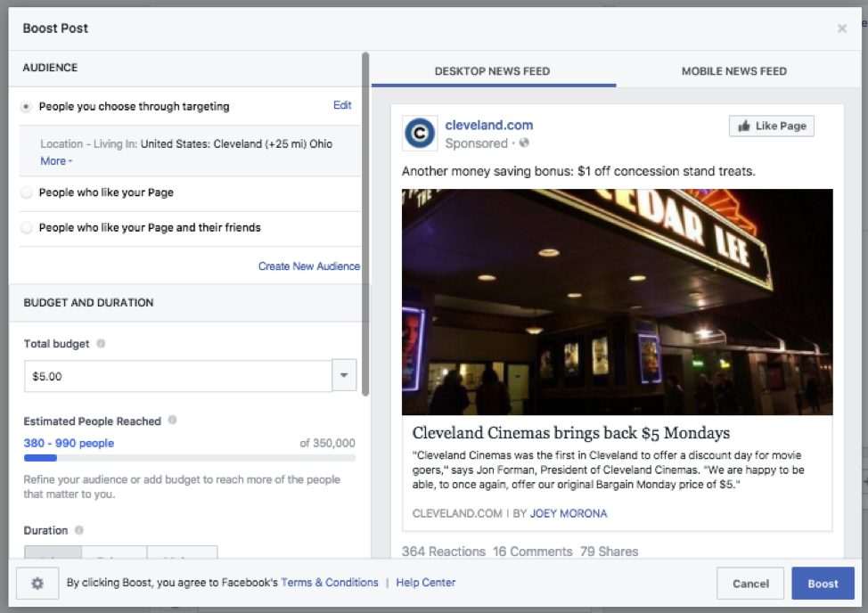Click the cleveland.com page logo
This screenshot has height=613, width=868.
[x=420, y=133]
